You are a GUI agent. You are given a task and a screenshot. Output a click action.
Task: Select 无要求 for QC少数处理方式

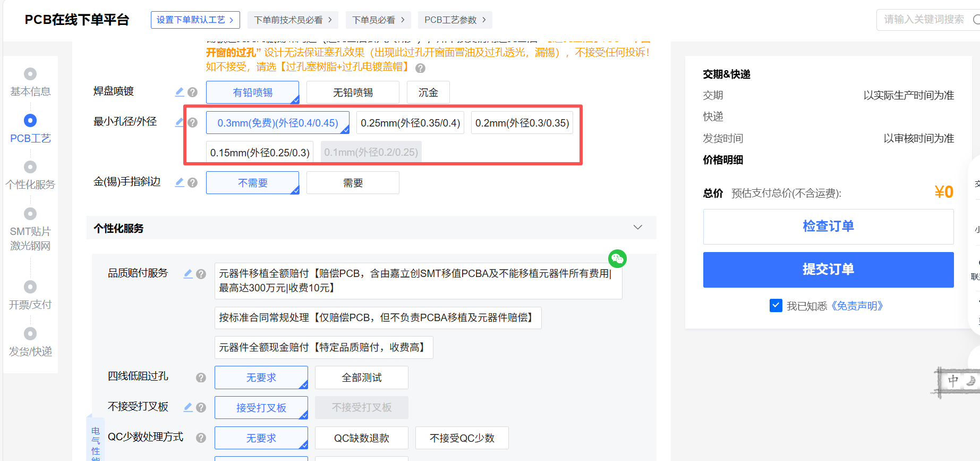point(261,438)
